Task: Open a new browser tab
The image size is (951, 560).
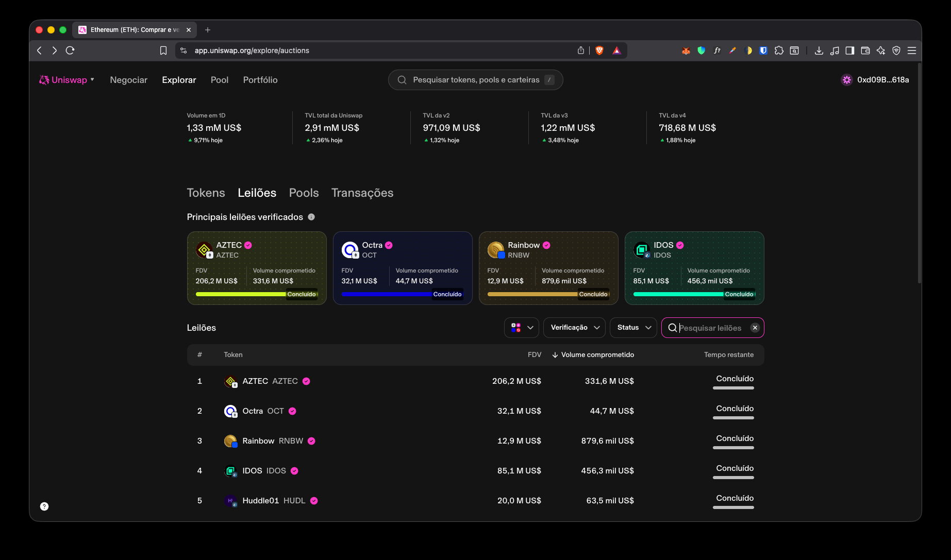Action: [x=208, y=30]
